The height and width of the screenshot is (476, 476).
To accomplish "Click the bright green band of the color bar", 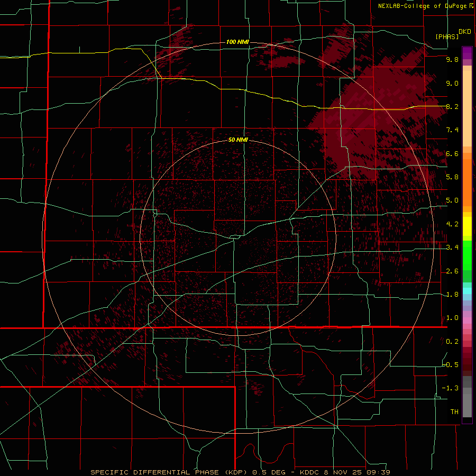I will pyautogui.click(x=467, y=255).
